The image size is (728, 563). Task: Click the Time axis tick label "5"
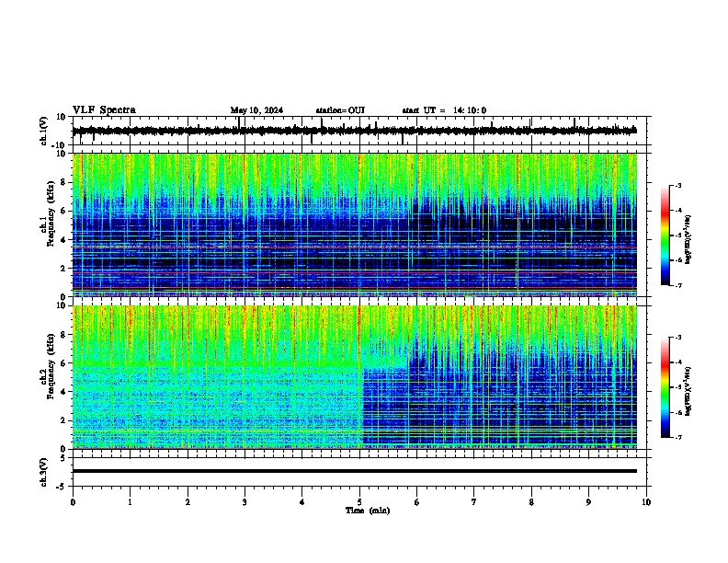pos(359,502)
